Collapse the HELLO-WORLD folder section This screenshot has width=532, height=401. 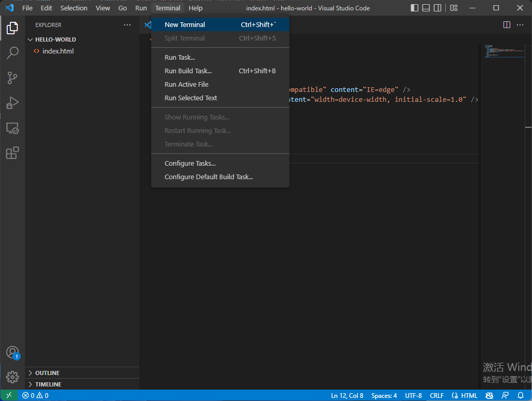pos(82,39)
